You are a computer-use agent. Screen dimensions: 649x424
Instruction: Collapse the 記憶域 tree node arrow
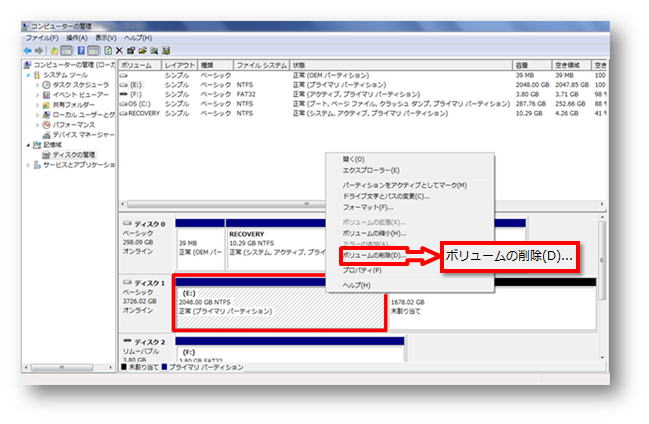[28, 145]
